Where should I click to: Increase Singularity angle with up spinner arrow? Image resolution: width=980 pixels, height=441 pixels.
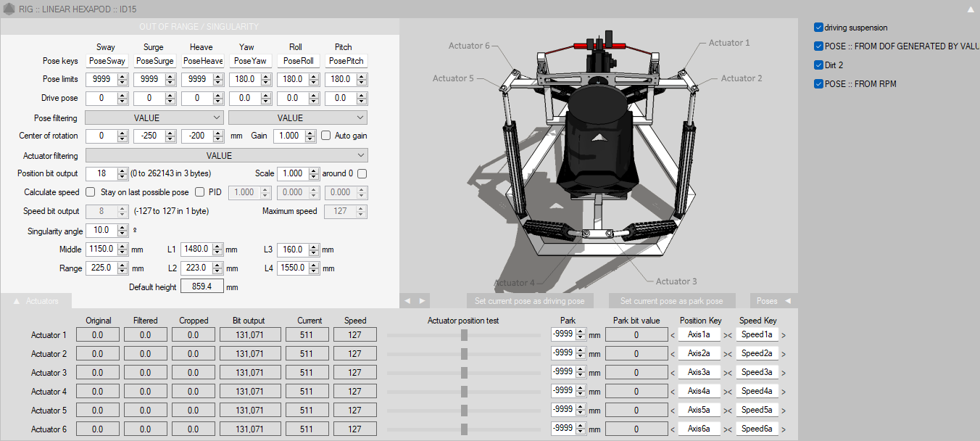[122, 227]
